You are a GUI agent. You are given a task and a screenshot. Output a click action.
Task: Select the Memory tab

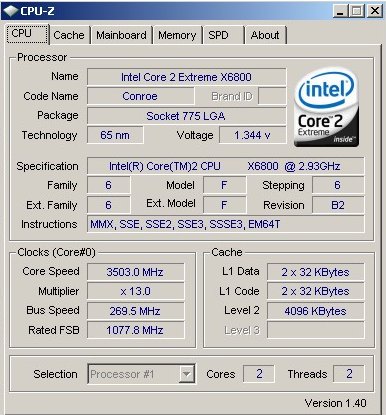click(177, 35)
